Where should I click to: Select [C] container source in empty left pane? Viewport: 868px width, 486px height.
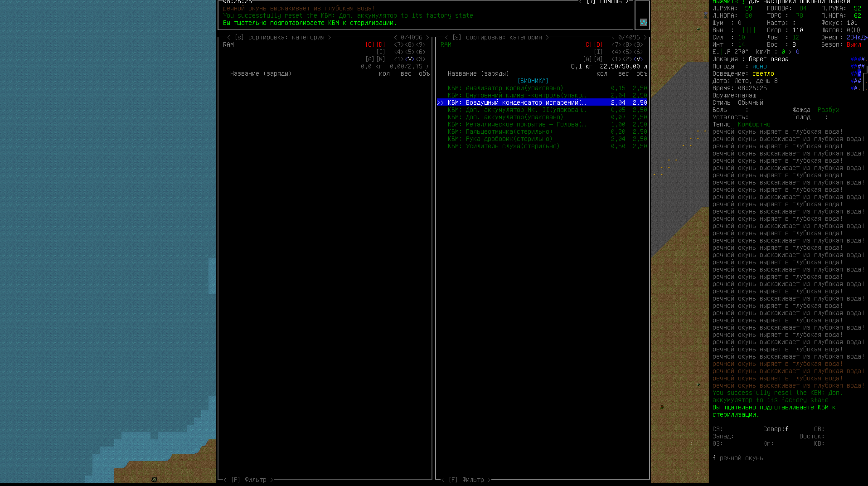(370, 44)
